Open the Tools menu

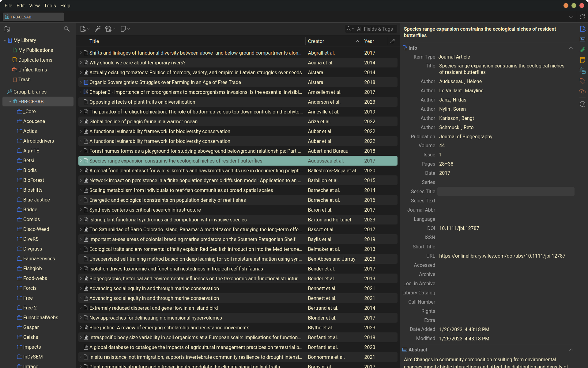point(50,6)
